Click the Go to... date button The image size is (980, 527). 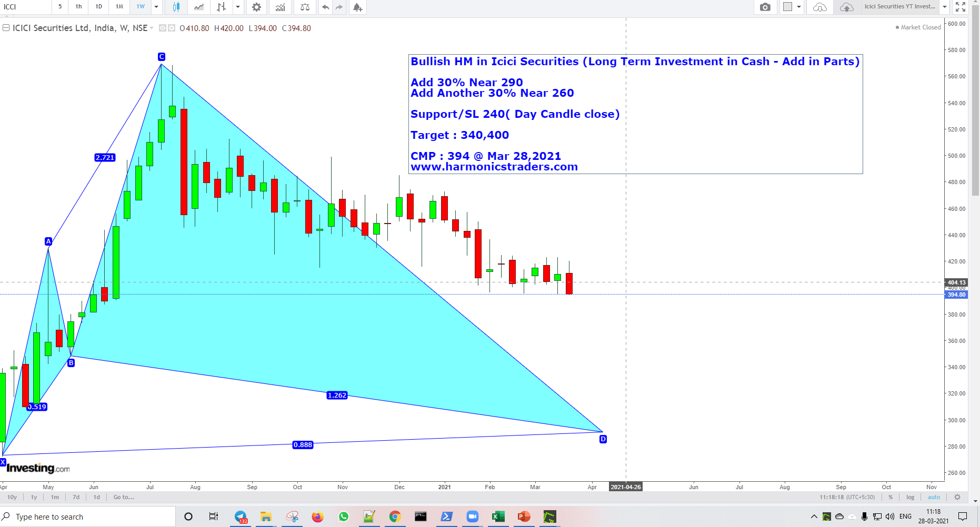123,497
